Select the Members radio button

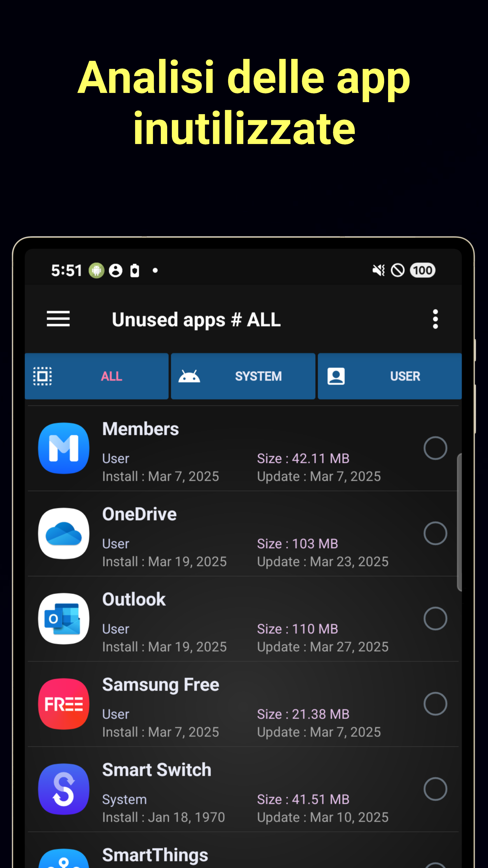click(435, 448)
